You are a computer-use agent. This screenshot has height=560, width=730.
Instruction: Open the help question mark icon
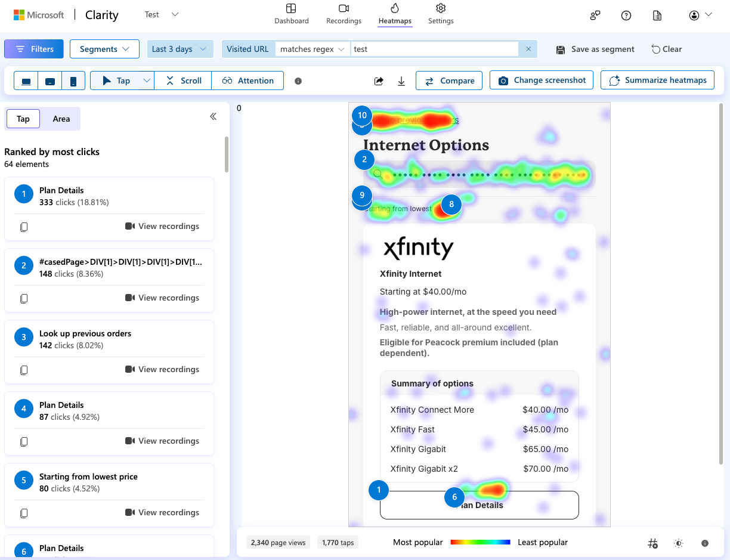[626, 16]
